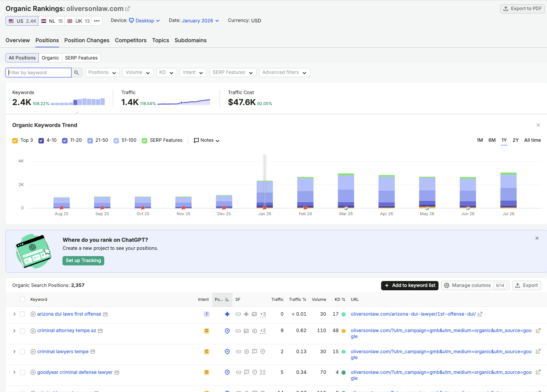Click the Set up Tracking button
Screen dimensions: 547x392
pos(83,261)
